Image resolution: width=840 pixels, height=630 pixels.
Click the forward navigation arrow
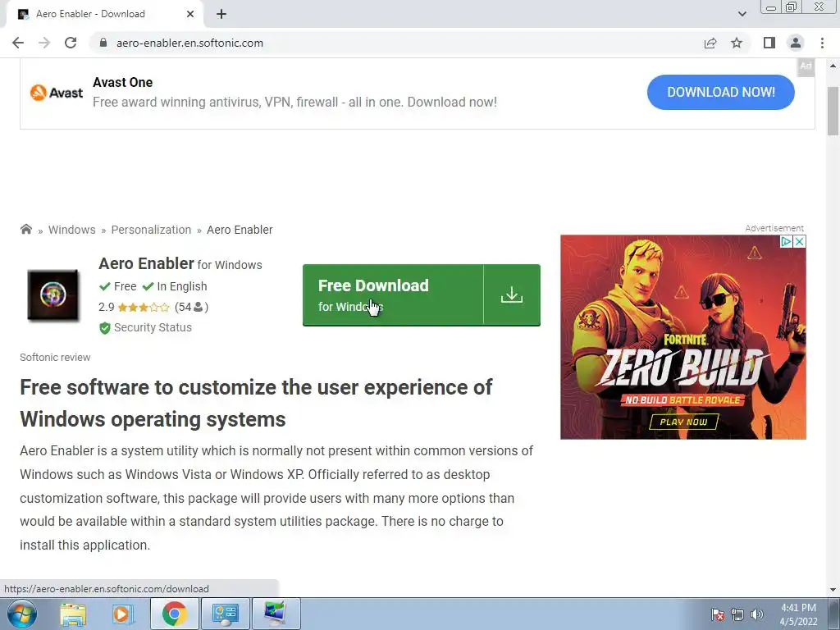click(x=44, y=43)
